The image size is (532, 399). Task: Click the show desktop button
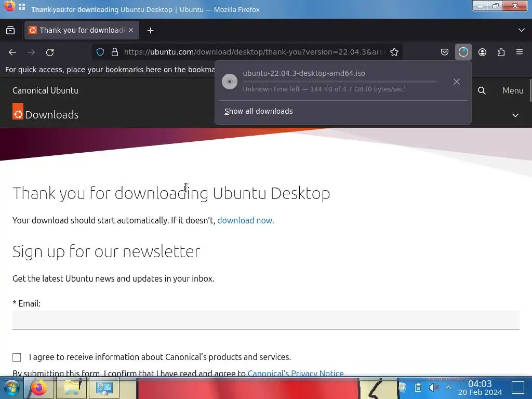pyautogui.click(x=518, y=388)
